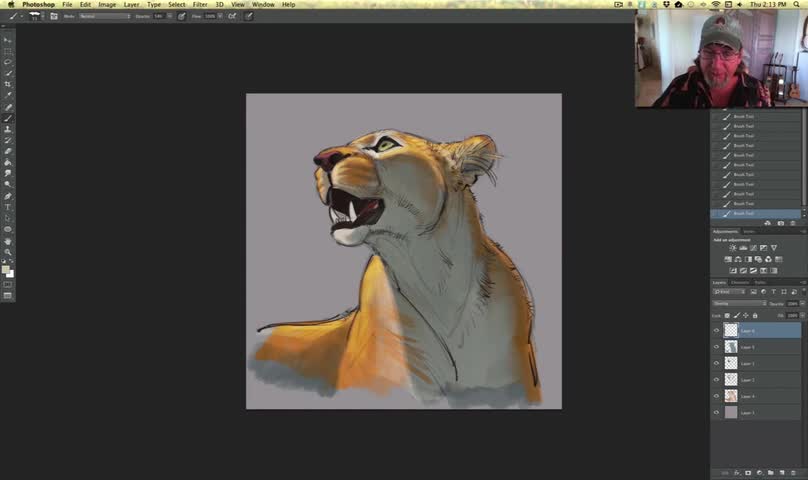Image resolution: width=808 pixels, height=480 pixels.
Task: Add a Curves adjustment
Action: pyautogui.click(x=753, y=248)
